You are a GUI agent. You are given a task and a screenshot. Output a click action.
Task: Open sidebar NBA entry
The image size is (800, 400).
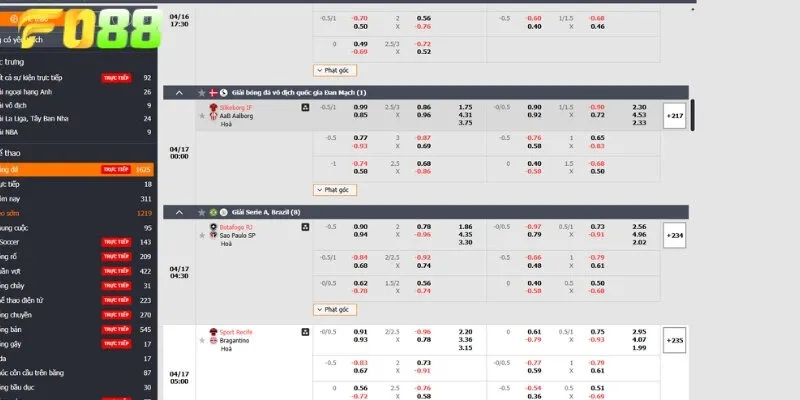[77, 132]
